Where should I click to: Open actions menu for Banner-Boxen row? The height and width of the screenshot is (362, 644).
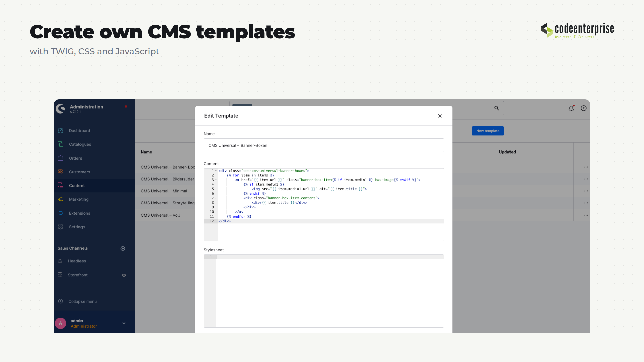point(586,167)
